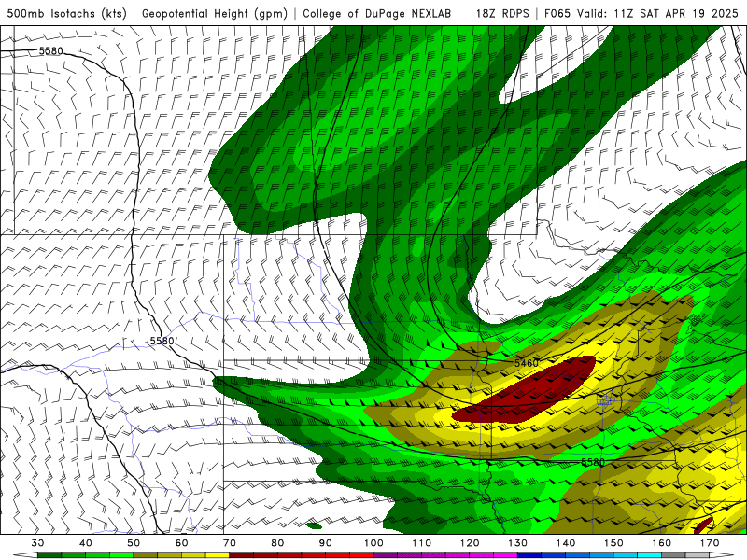Click the '150' value on the color scale
747x560 pixels.
(613, 543)
